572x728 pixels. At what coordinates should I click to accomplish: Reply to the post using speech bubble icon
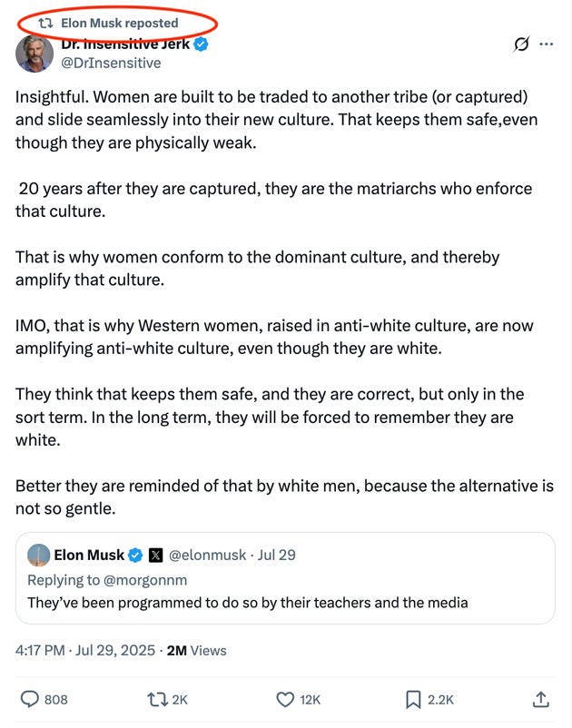[31, 700]
